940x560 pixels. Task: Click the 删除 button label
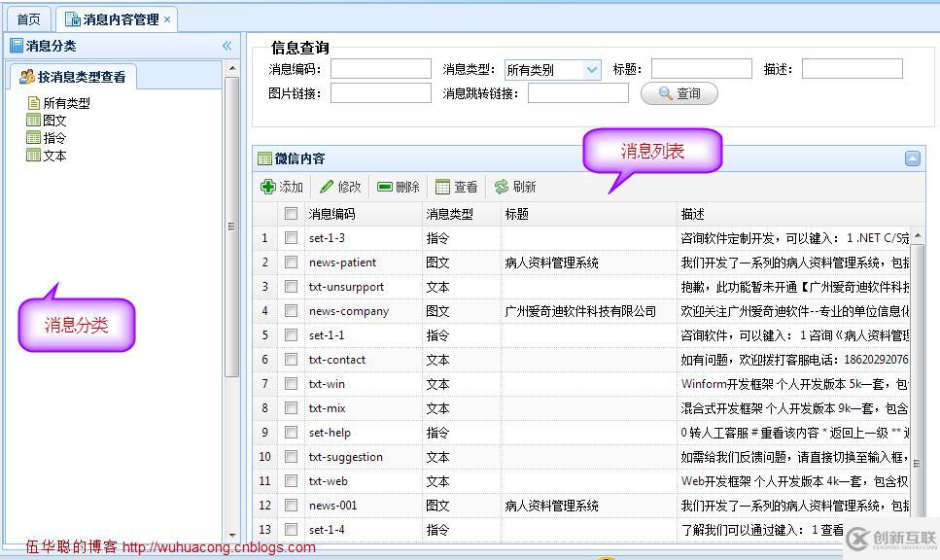tap(407, 187)
